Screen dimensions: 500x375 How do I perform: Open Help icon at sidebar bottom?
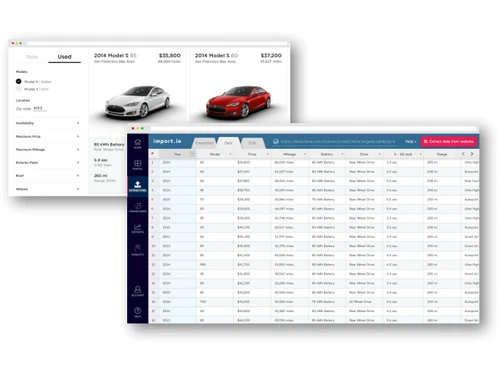click(x=138, y=312)
